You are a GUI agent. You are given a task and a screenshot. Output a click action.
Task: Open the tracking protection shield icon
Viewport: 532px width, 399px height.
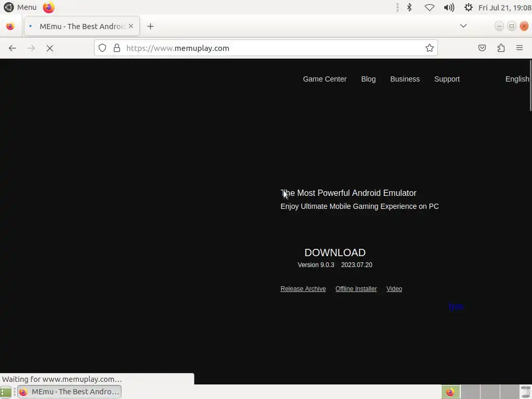tap(102, 48)
